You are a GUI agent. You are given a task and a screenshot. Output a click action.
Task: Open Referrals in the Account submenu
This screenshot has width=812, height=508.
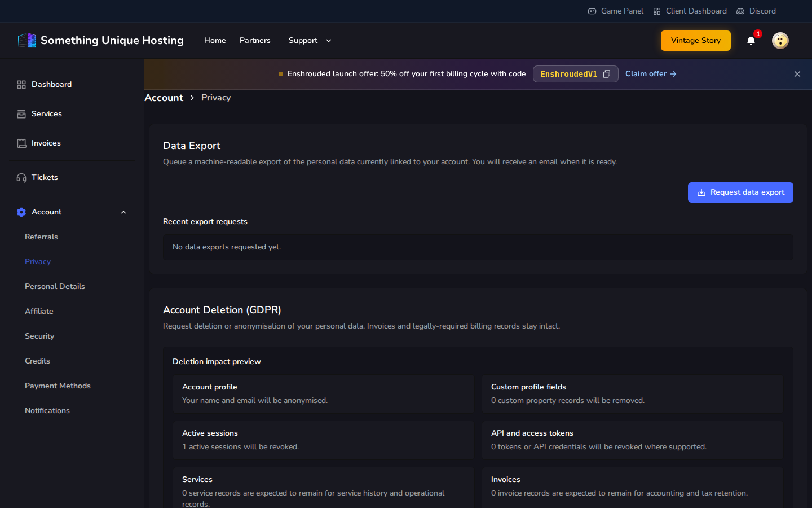click(x=41, y=237)
